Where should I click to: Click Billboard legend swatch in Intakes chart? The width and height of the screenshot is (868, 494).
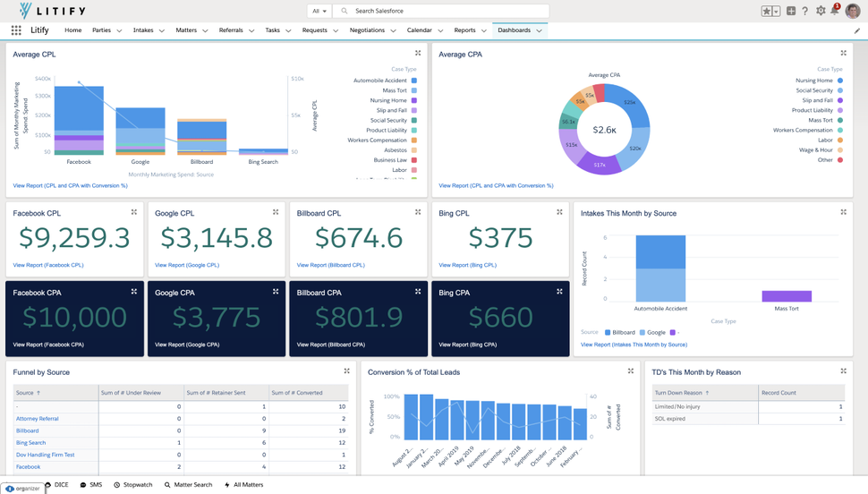pos(608,332)
